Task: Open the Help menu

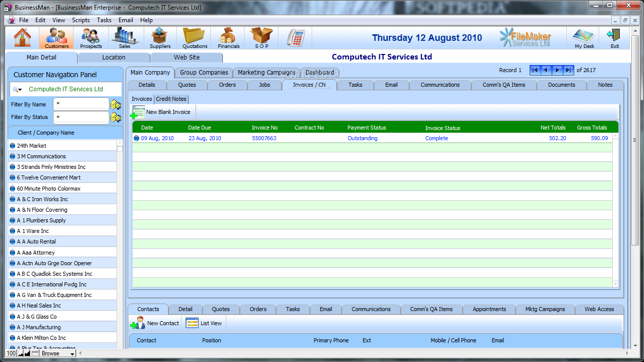Action: pyautogui.click(x=146, y=20)
